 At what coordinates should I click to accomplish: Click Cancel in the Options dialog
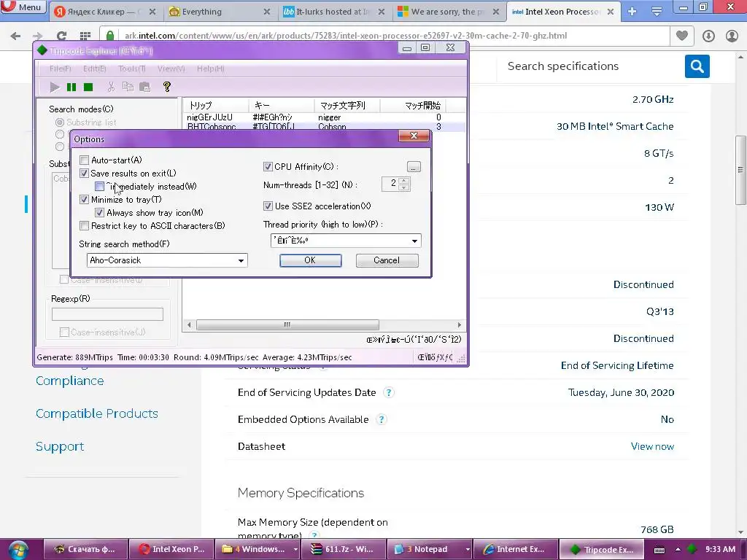(x=387, y=260)
